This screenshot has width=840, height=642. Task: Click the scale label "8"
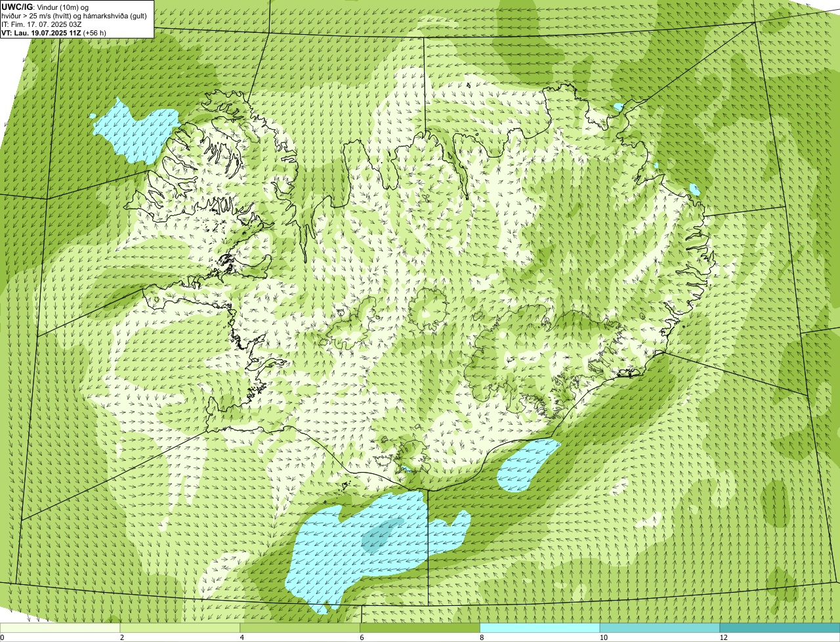click(x=482, y=637)
